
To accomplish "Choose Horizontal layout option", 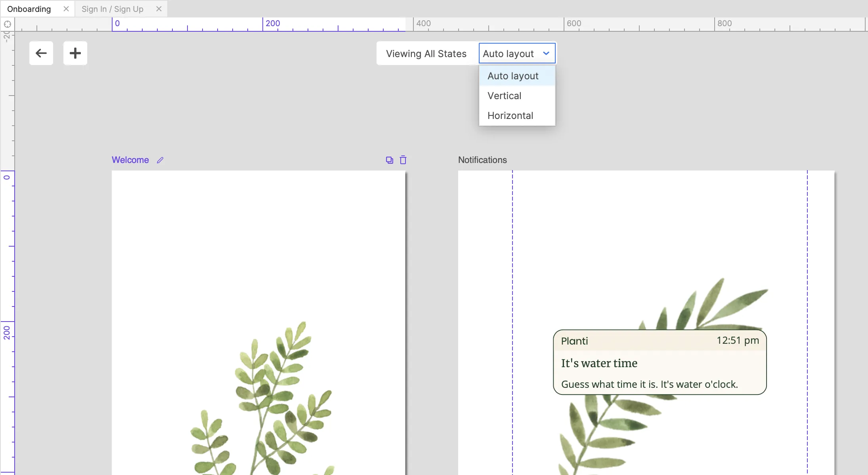I will pyautogui.click(x=510, y=116).
